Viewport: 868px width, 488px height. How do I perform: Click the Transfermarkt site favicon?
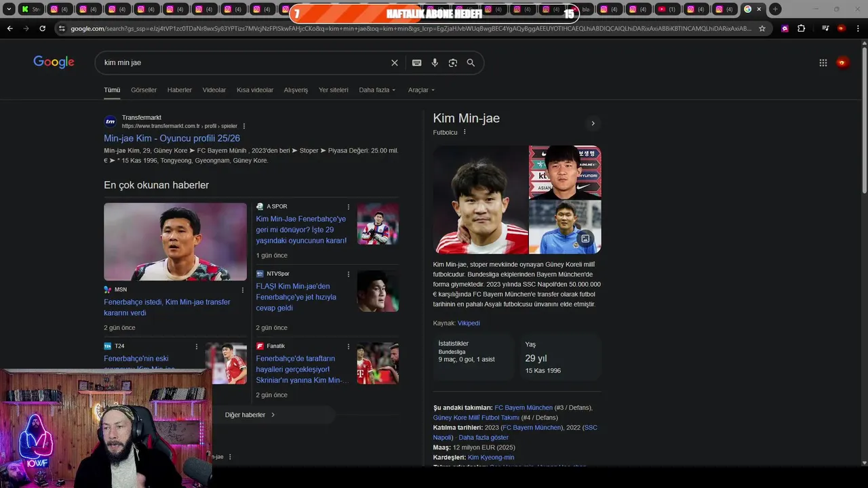click(110, 122)
